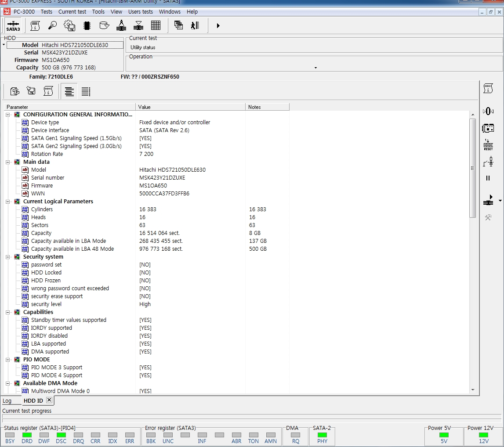Select the WWN row in Main data
Image resolution: width=504 pixels, height=447 pixels.
(38, 194)
